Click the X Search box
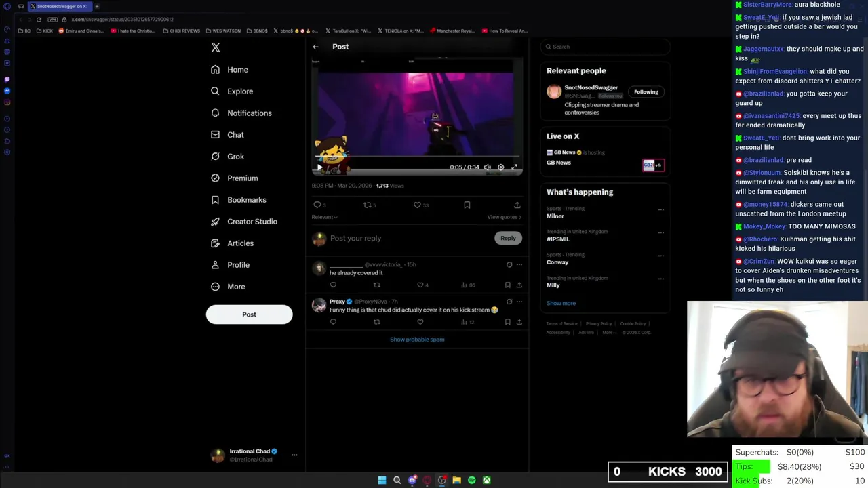The height and width of the screenshot is (488, 868). (x=606, y=47)
